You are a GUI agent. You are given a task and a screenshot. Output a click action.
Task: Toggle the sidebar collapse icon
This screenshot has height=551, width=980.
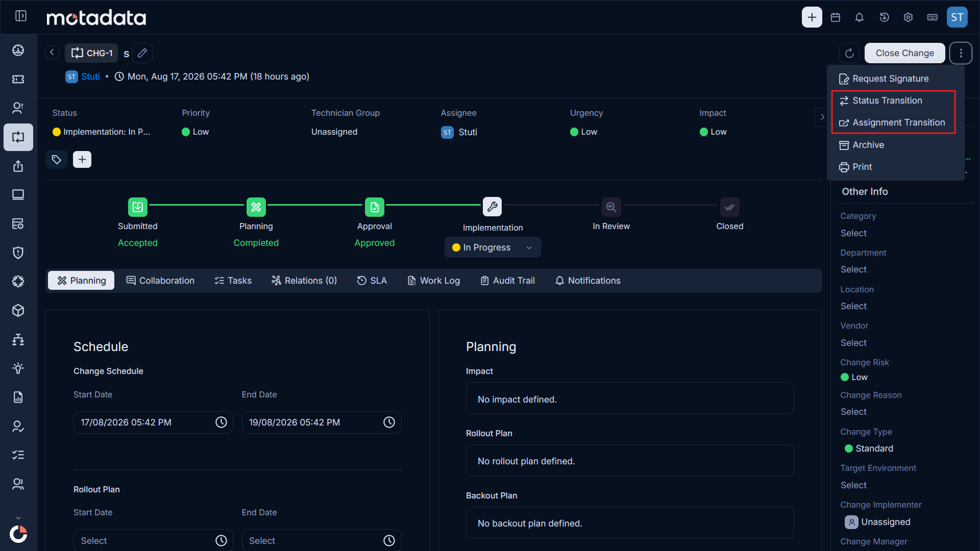tap(21, 16)
